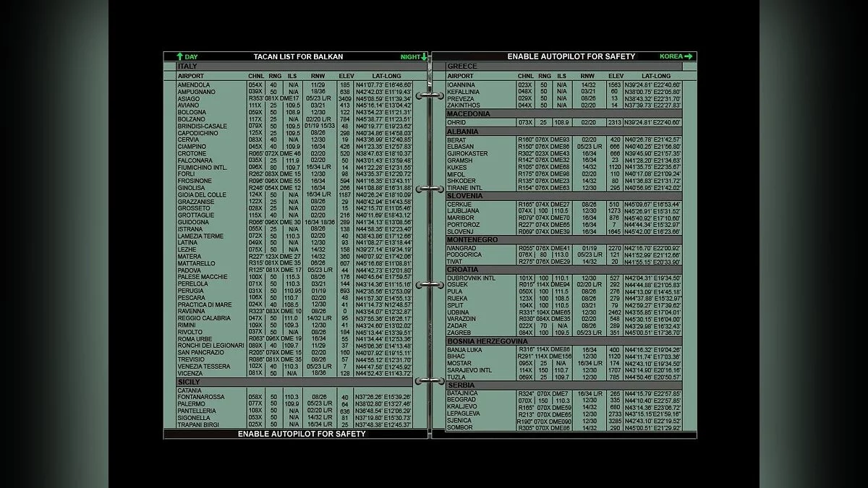The width and height of the screenshot is (868, 488).
Task: Click the green NIGHT down arrow
Action: point(424,56)
